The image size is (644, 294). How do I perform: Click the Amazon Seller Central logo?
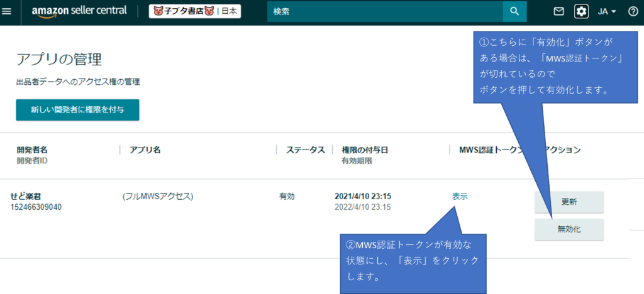pos(79,11)
